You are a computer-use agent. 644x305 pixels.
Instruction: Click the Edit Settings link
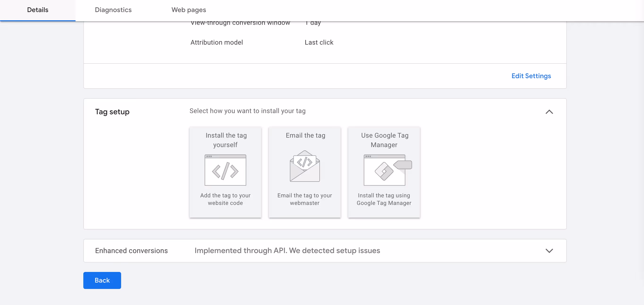click(x=531, y=76)
